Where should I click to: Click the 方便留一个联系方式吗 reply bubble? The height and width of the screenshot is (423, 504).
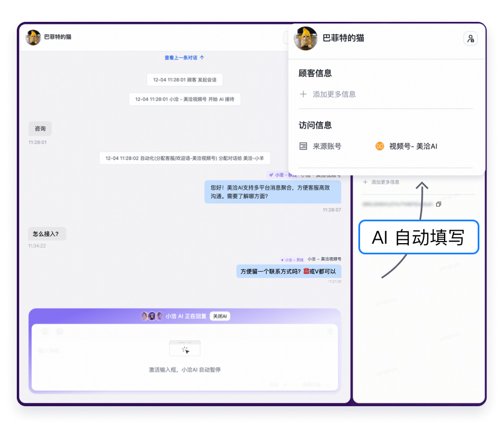(x=288, y=272)
